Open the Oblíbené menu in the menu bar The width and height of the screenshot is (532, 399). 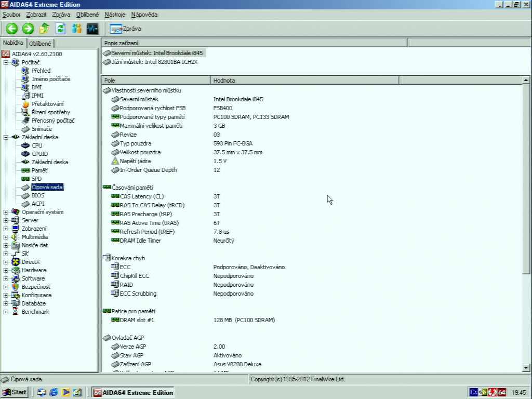tap(87, 15)
